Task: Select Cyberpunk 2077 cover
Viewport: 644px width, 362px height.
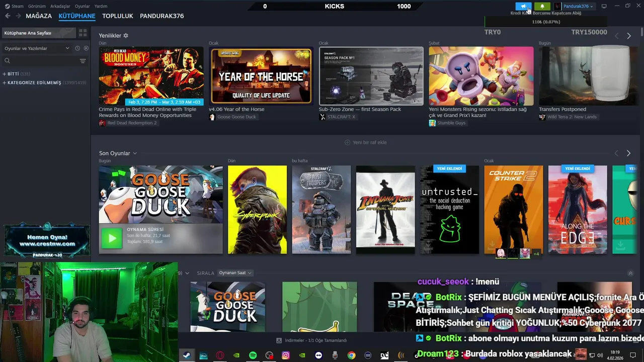Action: click(x=257, y=210)
